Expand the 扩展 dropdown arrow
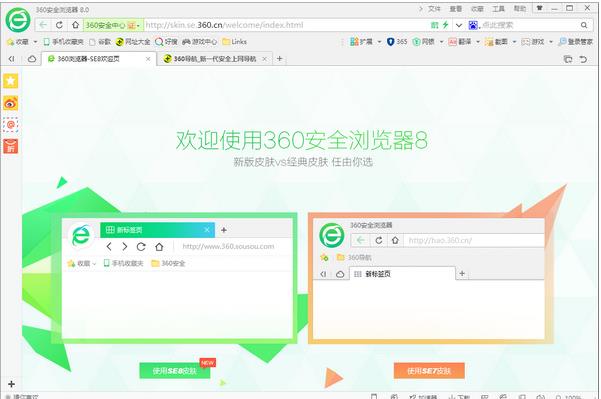 pyautogui.click(x=379, y=42)
